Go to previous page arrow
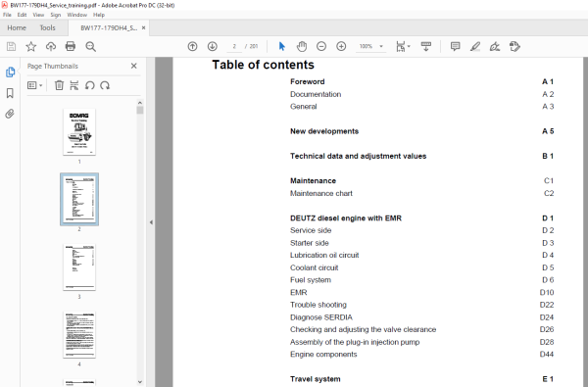 click(192, 46)
